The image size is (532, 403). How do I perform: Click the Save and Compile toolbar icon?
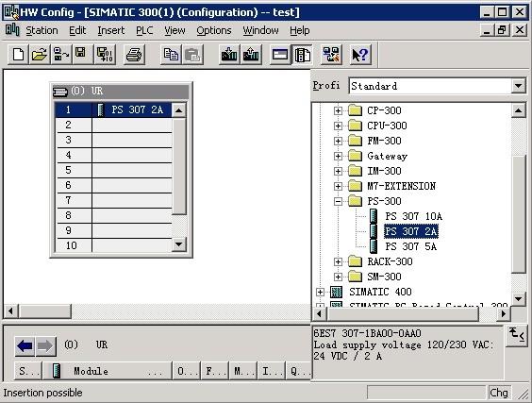click(105, 55)
